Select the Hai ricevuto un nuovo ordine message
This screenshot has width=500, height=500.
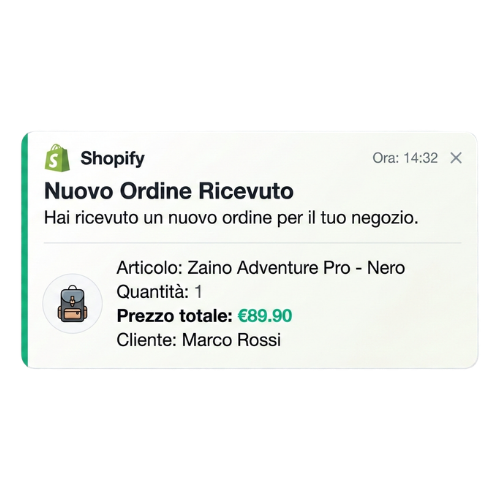pos(231,218)
